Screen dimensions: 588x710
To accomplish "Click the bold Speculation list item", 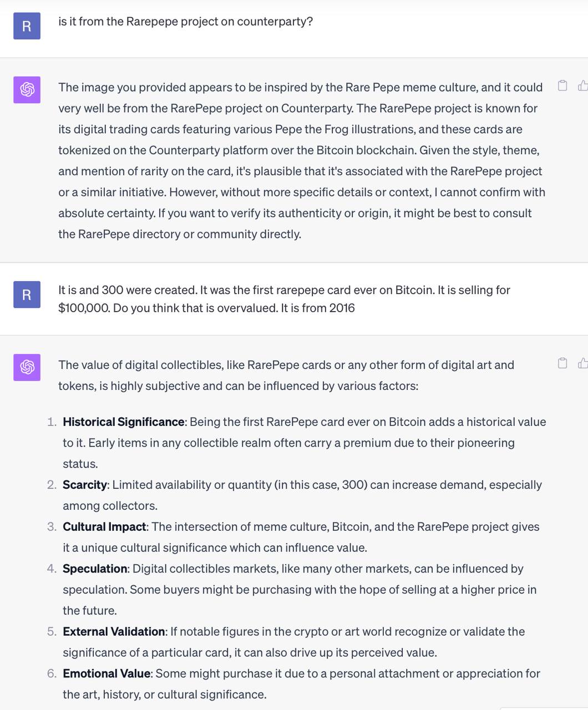I will click(x=95, y=569).
